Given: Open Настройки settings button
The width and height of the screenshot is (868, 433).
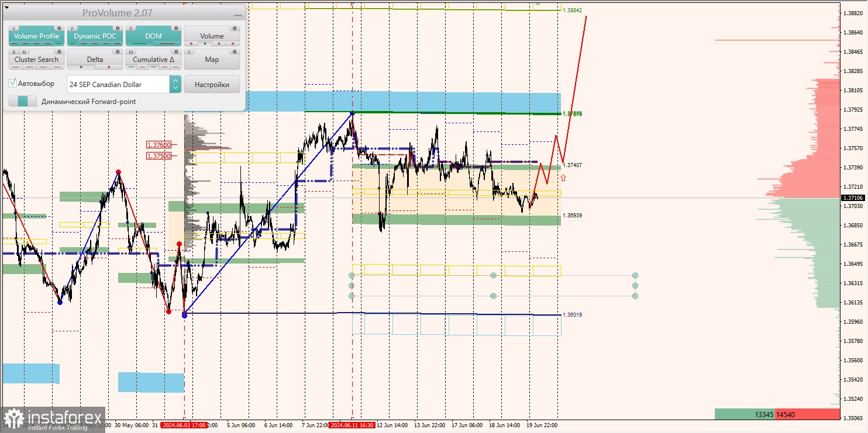Looking at the screenshot, I should coord(212,84).
